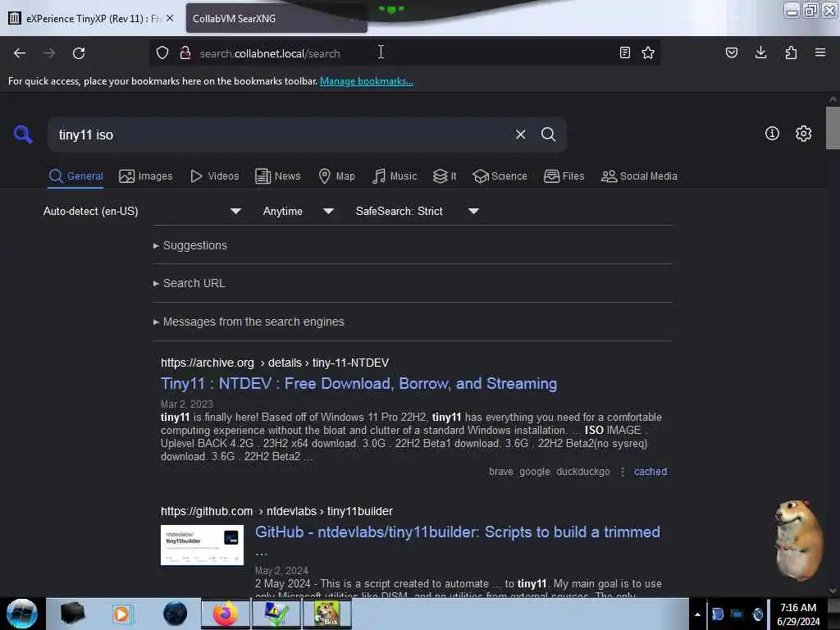The height and width of the screenshot is (630, 840).
Task: Click the taskbar clock showing 7:16 AM
Action: (798, 614)
